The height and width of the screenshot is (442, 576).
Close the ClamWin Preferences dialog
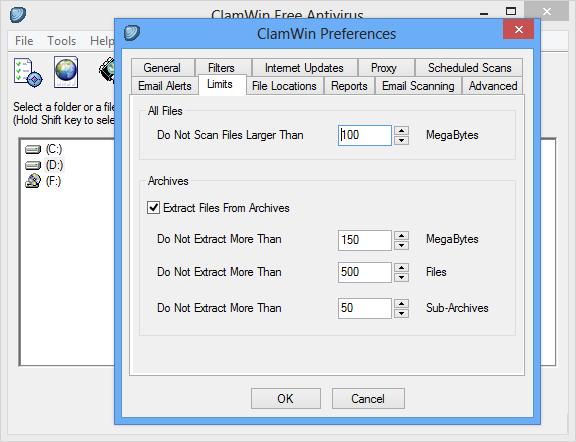pyautogui.click(x=518, y=29)
